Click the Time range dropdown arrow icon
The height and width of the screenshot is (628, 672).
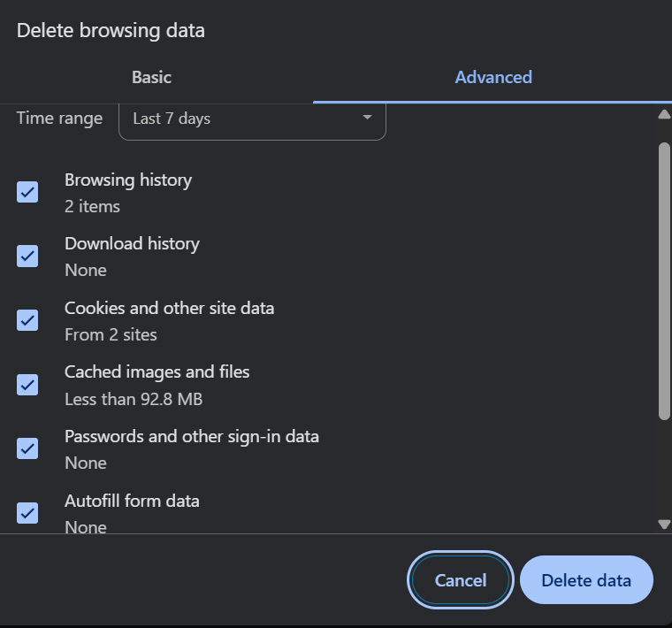pos(367,118)
